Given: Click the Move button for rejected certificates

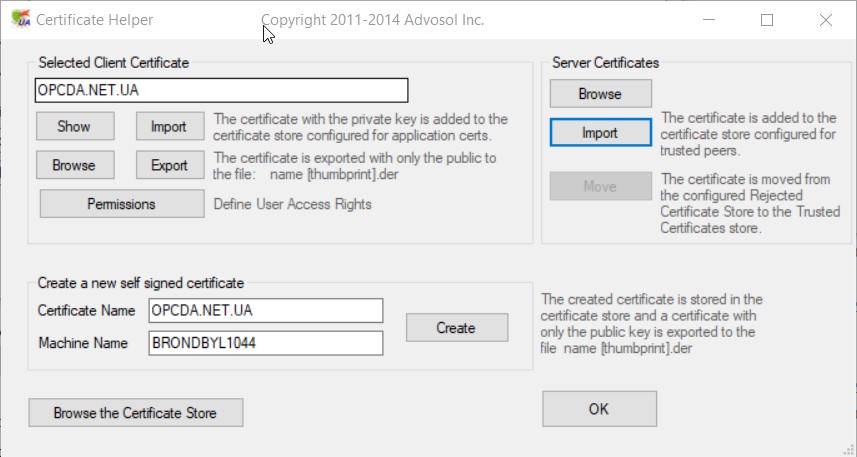Looking at the screenshot, I should 600,186.
